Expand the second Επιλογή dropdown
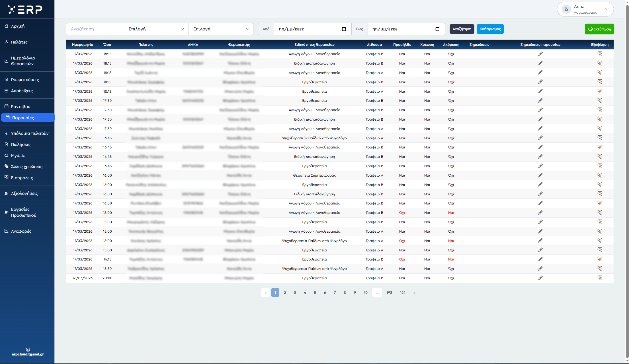629x364 pixels. pos(221,29)
